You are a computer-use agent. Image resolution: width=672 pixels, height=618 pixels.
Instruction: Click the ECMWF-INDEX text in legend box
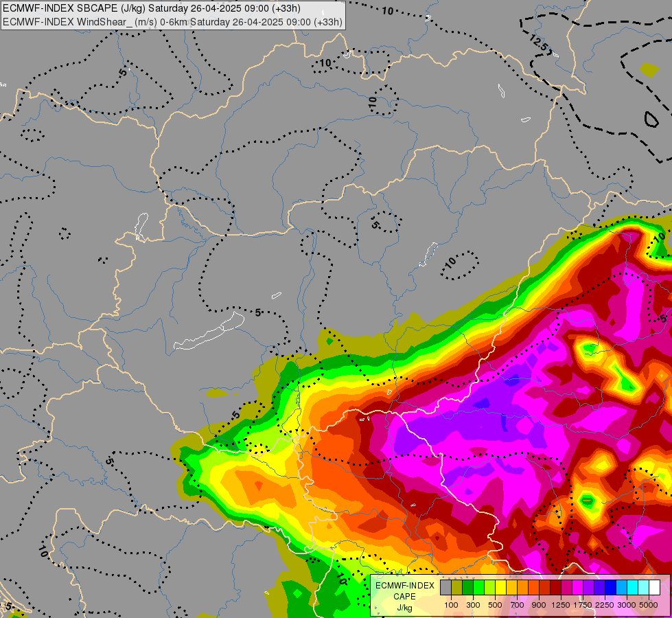pos(404,586)
